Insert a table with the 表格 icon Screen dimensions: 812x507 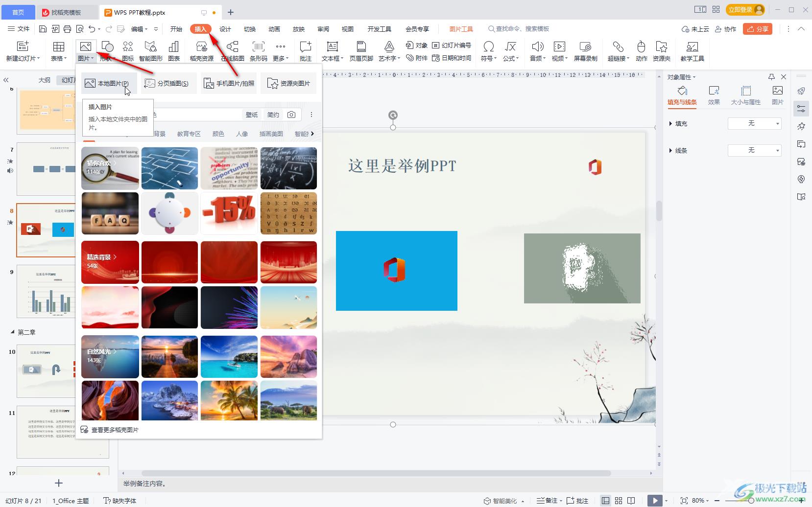pyautogui.click(x=59, y=46)
